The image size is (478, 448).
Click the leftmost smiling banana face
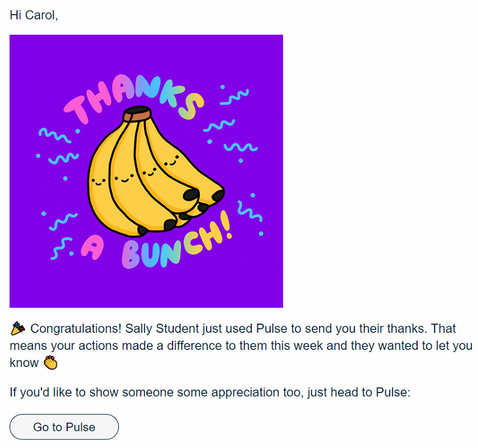[99, 182]
